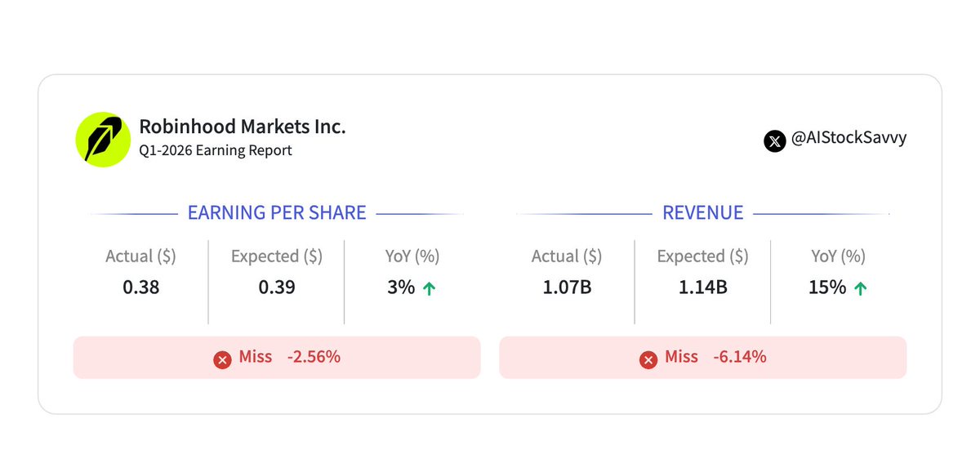The image size is (980, 450).
Task: Open the @AIStockSavvy handle link
Action: pos(849,139)
